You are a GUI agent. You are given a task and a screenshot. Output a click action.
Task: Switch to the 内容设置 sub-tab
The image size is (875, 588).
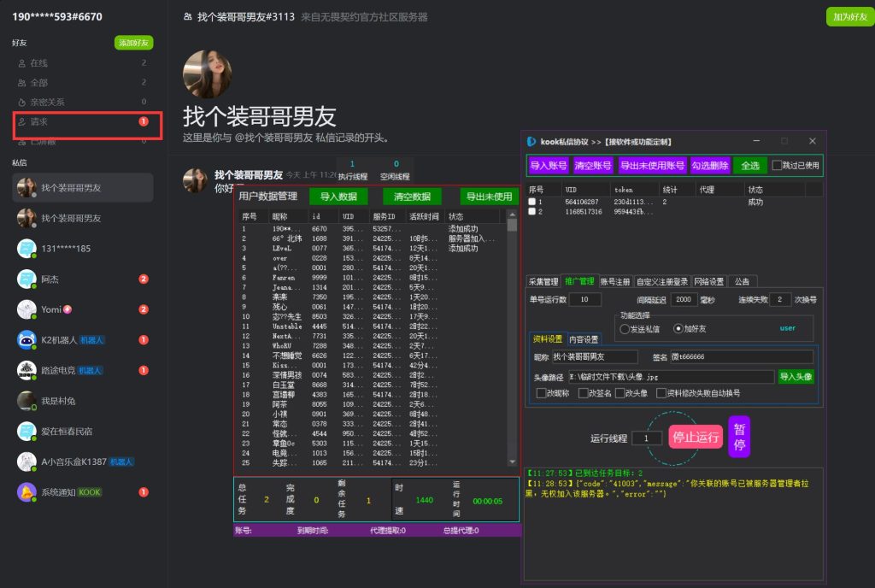pos(584,339)
